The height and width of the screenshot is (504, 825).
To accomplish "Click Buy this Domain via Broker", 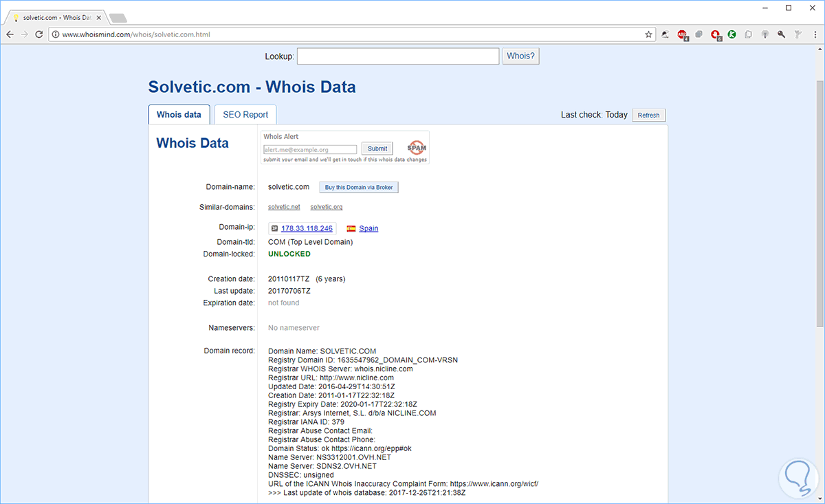I will (x=359, y=187).
